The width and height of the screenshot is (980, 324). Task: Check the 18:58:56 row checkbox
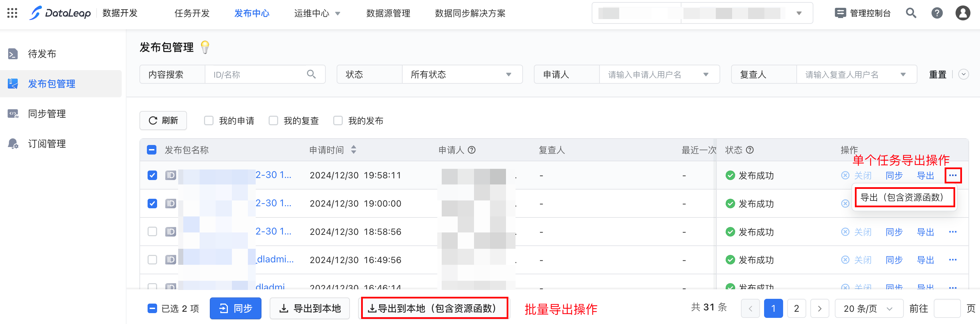152,232
